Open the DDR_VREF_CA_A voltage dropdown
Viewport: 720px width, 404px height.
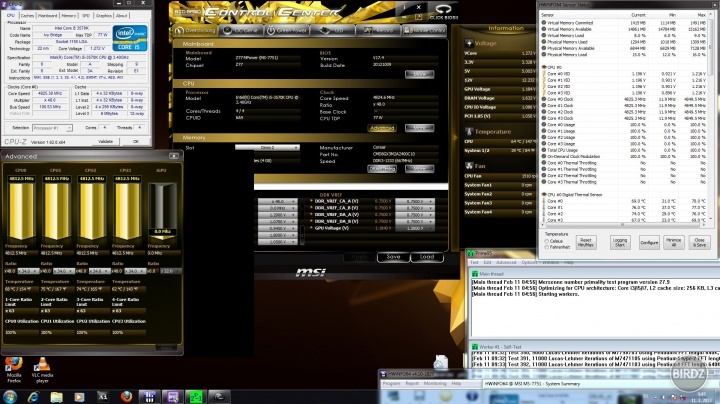click(x=414, y=201)
